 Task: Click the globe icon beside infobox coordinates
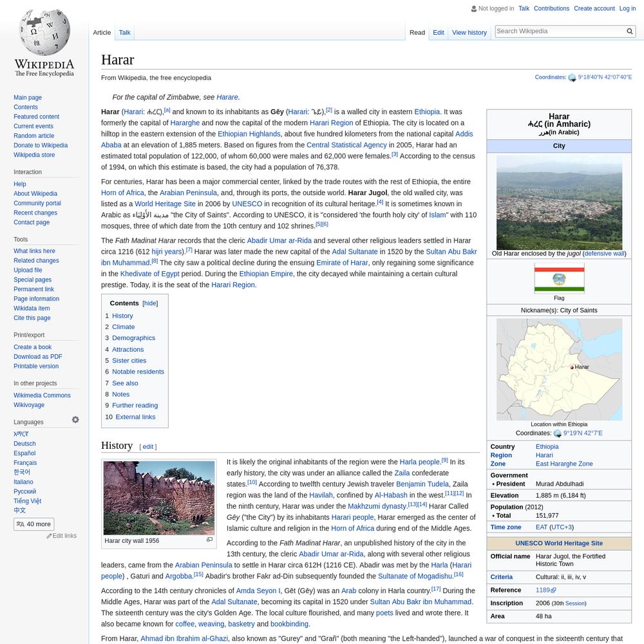[557, 433]
